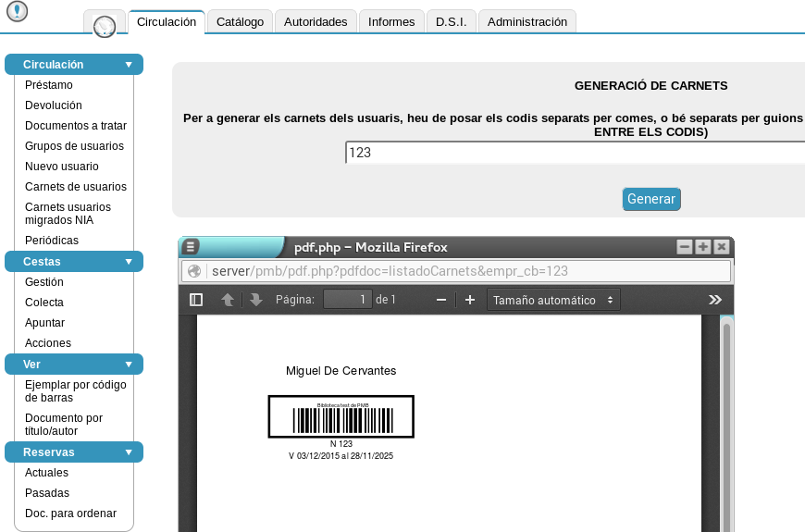Go to the previous PDF page
This screenshot has width=805, height=532.
point(228,300)
